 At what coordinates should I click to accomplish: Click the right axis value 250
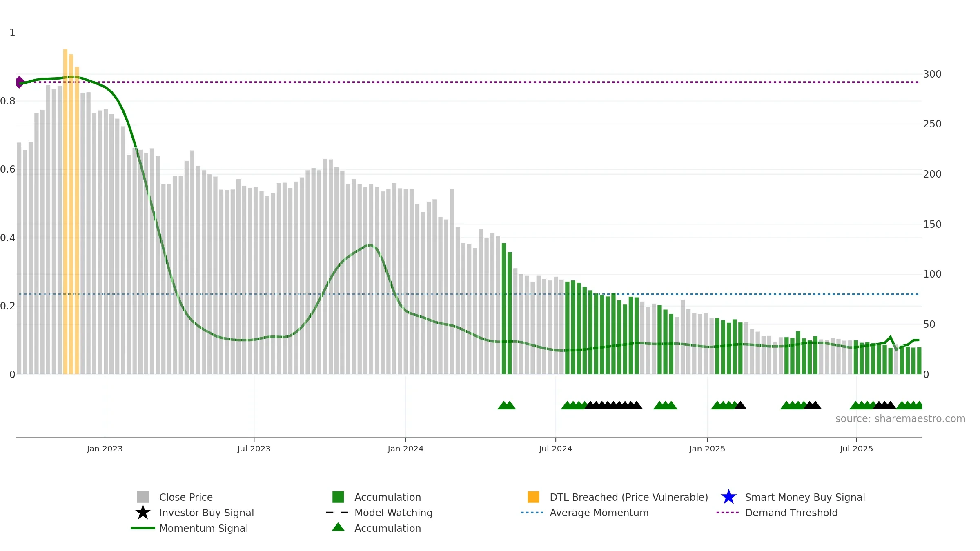[x=932, y=124]
